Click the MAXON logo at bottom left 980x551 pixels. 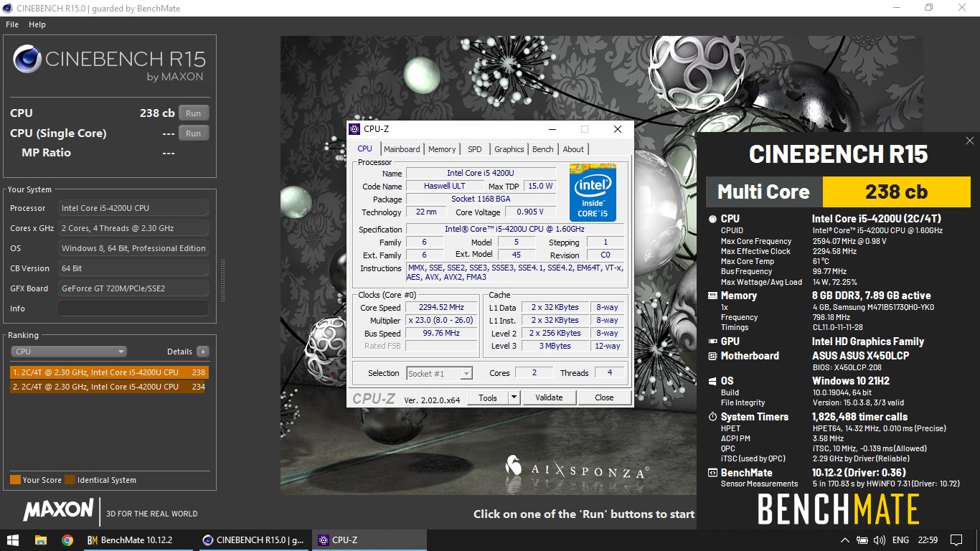pos(59,511)
